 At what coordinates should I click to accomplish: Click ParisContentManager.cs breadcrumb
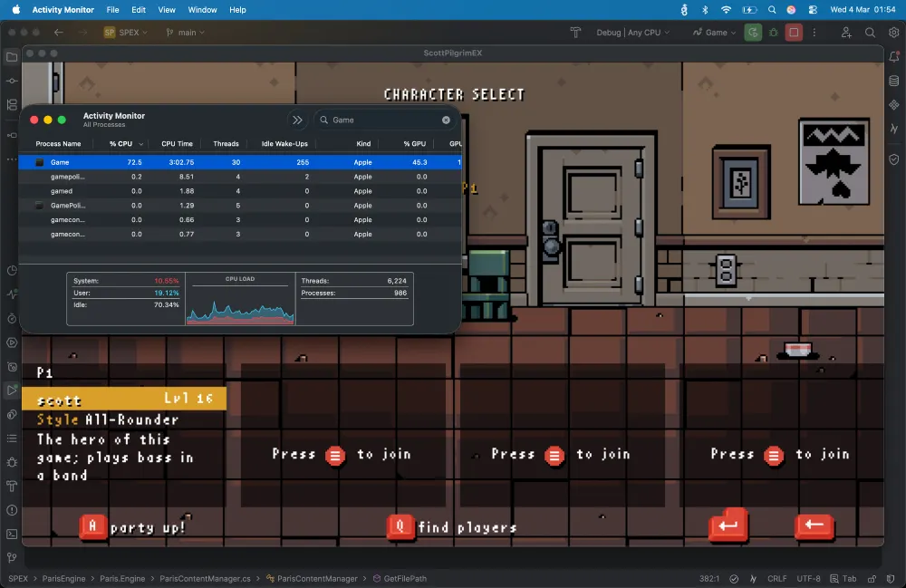(x=206, y=578)
